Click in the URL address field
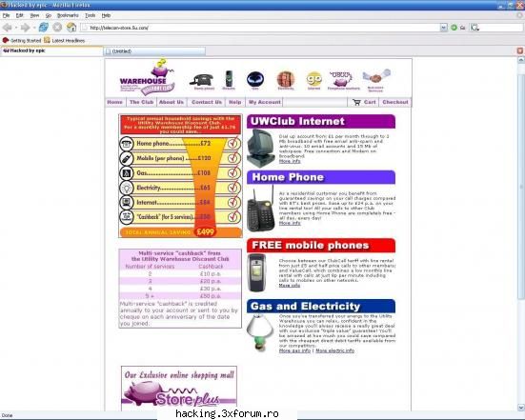 pos(261,28)
